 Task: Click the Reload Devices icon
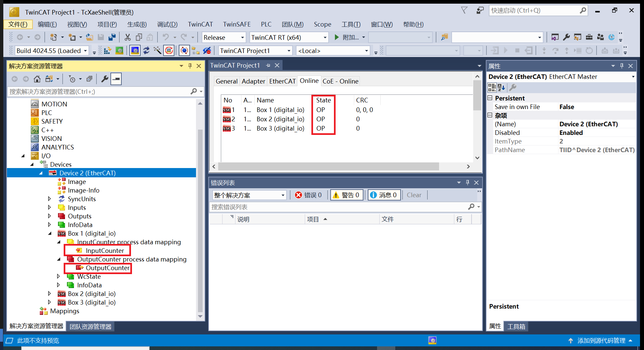pos(146,51)
